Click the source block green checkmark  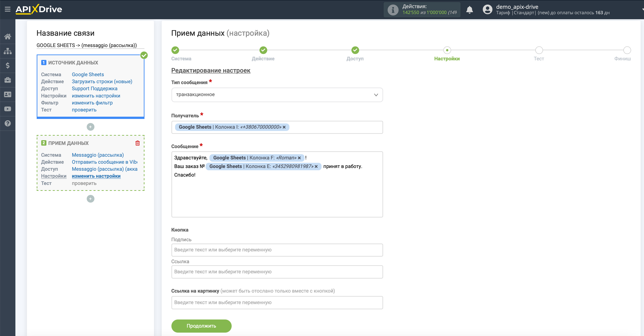[x=144, y=55]
